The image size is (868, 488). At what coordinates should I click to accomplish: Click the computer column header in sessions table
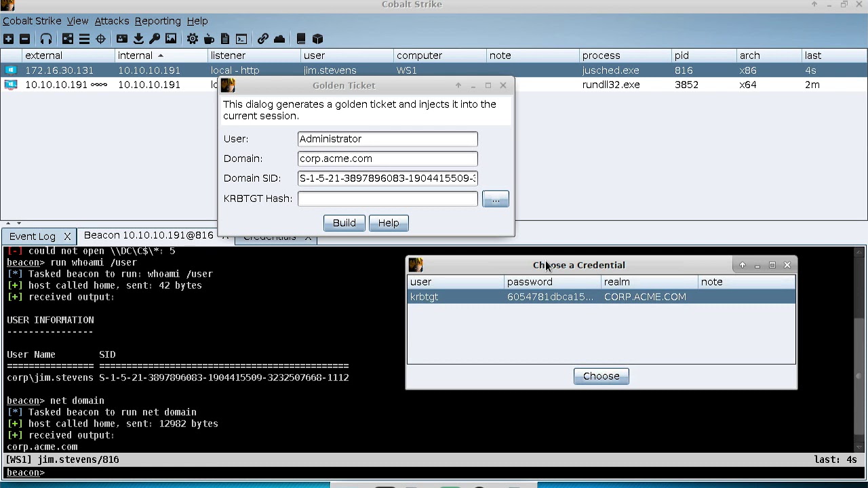coord(439,56)
